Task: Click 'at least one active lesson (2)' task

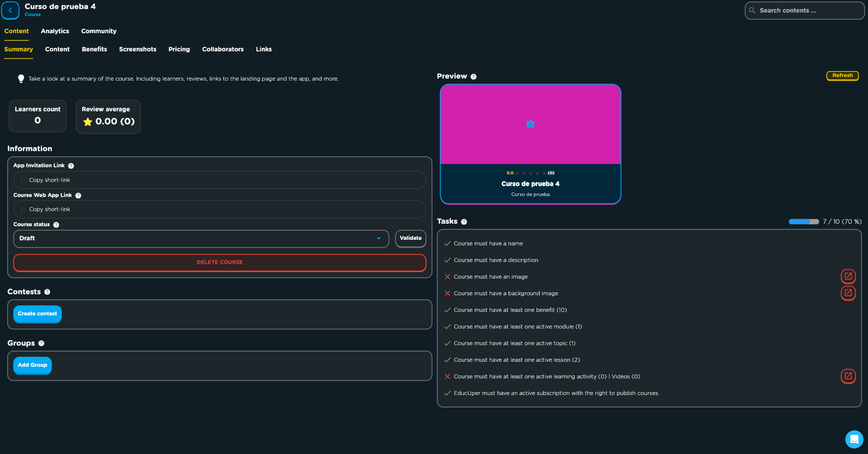Action: [517, 360]
